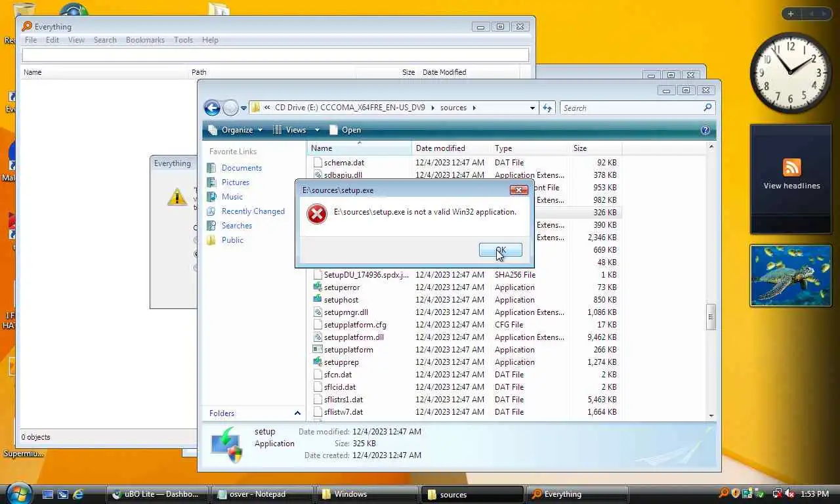Click the folder icon in the address bar
Viewport: 840px width, 504px height.
[x=256, y=108]
